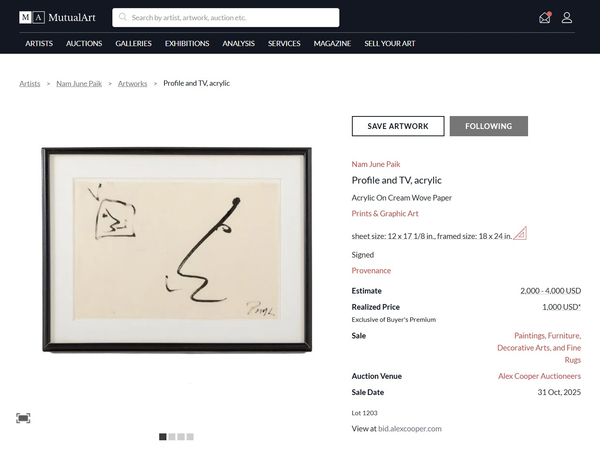Click the framed artwork image

coord(176,249)
